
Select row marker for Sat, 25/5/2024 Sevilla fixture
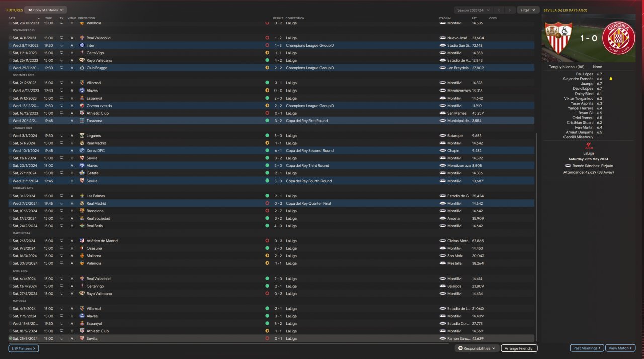[11, 338]
